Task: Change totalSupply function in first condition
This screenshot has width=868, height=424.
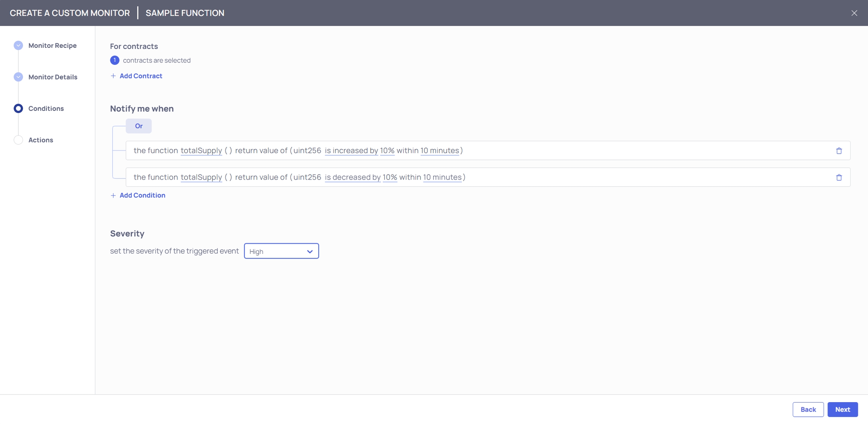Action: 201,151
